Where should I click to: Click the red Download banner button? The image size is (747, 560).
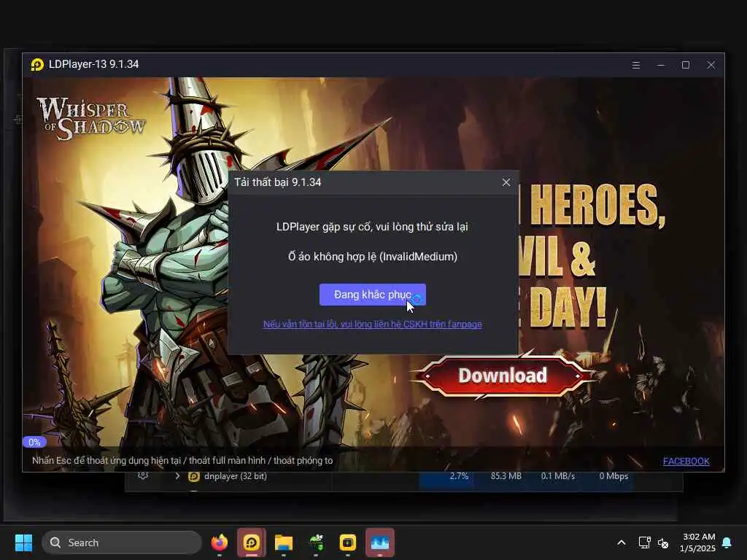click(x=503, y=376)
